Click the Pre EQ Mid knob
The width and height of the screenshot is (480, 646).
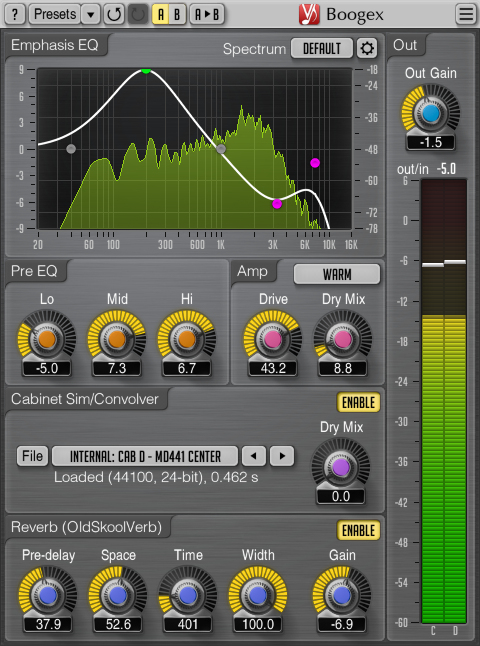117,339
